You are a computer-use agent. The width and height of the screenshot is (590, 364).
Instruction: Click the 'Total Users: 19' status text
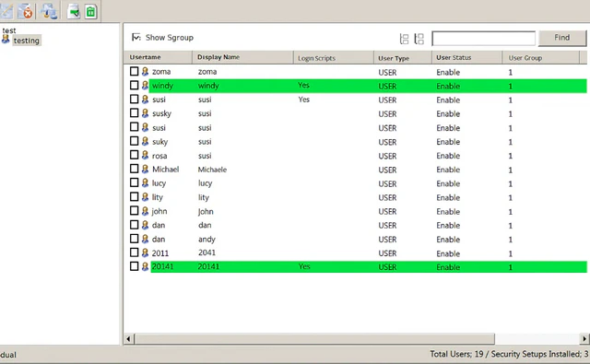pos(456,354)
